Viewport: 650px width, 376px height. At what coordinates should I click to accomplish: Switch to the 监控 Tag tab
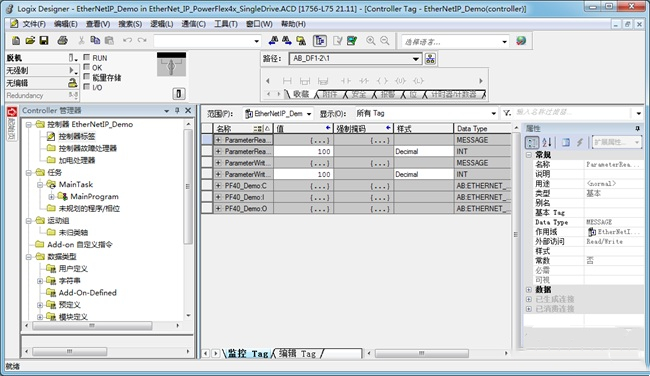coord(248,354)
